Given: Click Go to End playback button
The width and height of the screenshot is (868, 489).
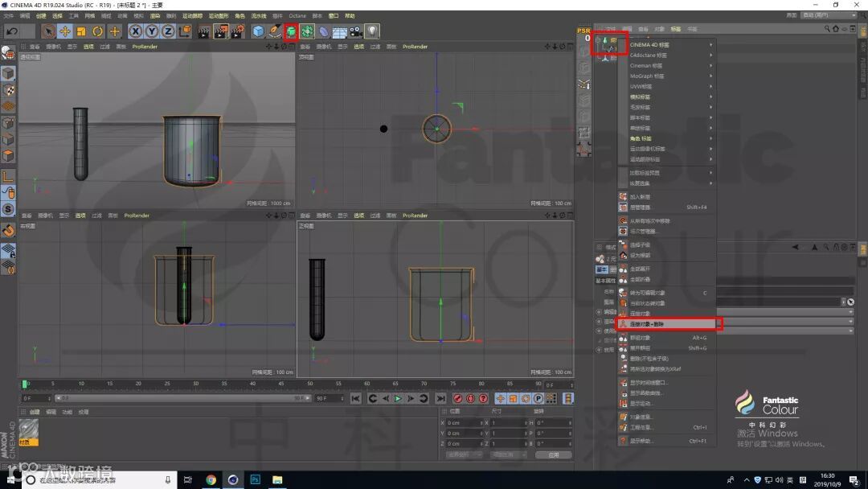Looking at the screenshot, I should click(x=440, y=399).
